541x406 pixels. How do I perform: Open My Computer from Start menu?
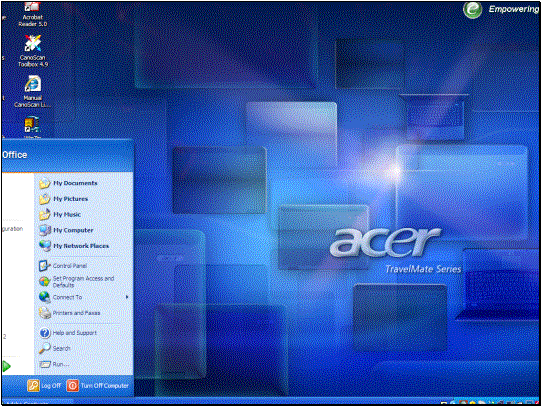click(x=66, y=230)
